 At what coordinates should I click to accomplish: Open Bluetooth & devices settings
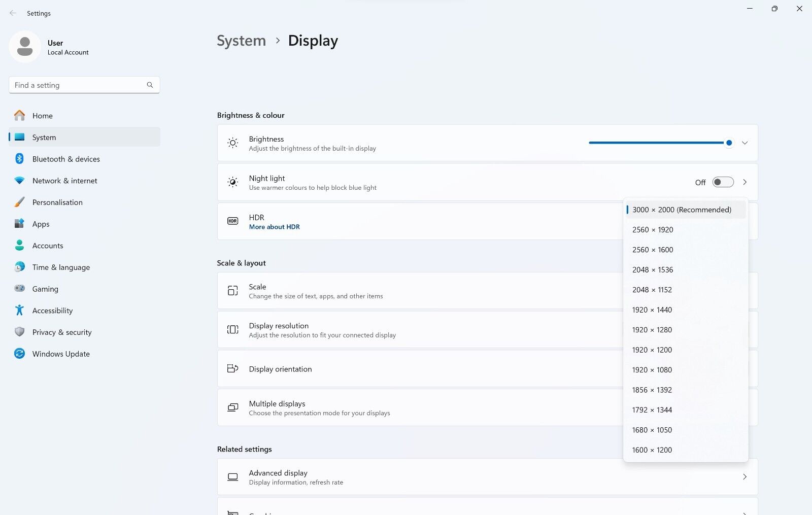tap(84, 159)
